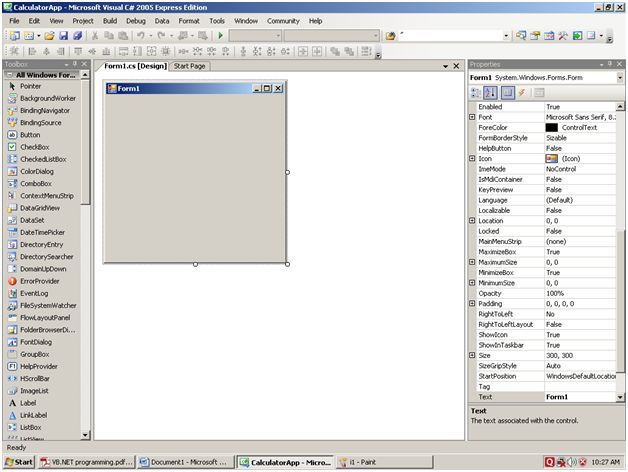The width and height of the screenshot is (628, 472).
Task: Click the Send to Back layout icon
Action: pyautogui.click(x=349, y=51)
